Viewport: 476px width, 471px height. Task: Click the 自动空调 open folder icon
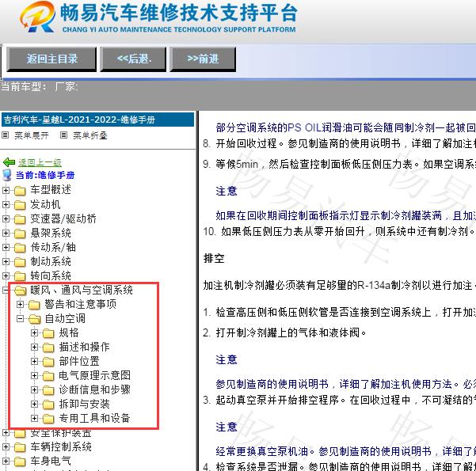(35, 319)
